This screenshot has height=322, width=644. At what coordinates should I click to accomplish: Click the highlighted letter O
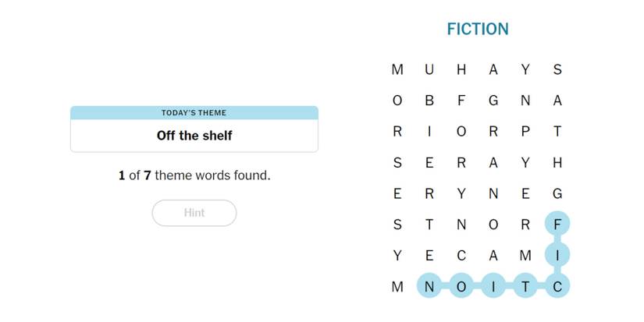tap(461, 287)
